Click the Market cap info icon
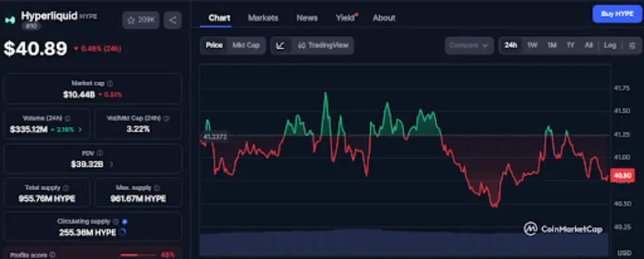This screenshot has height=259, width=644. [x=110, y=83]
